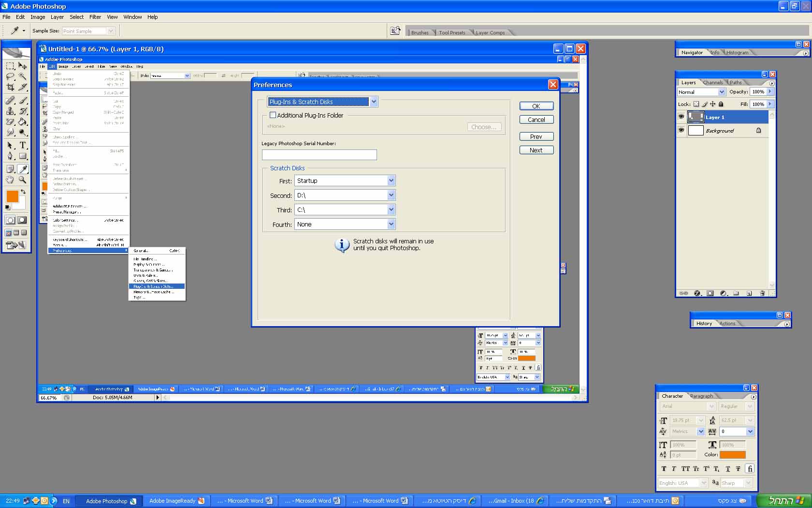Viewport: 812px width, 508px height.
Task: Open Adobe ImageReady from the taskbar
Action: point(176,501)
